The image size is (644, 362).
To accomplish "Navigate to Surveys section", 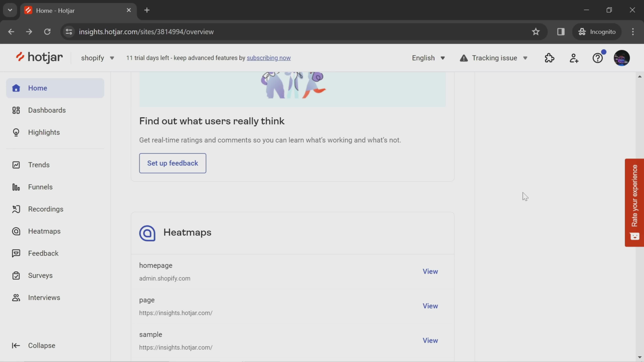I will (40, 275).
